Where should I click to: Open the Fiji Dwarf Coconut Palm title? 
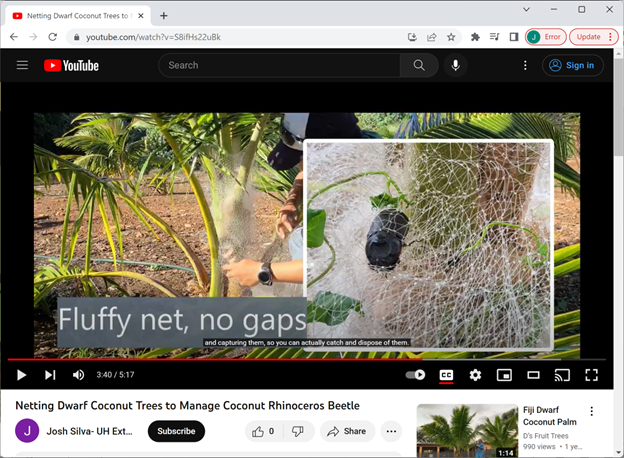(x=550, y=416)
